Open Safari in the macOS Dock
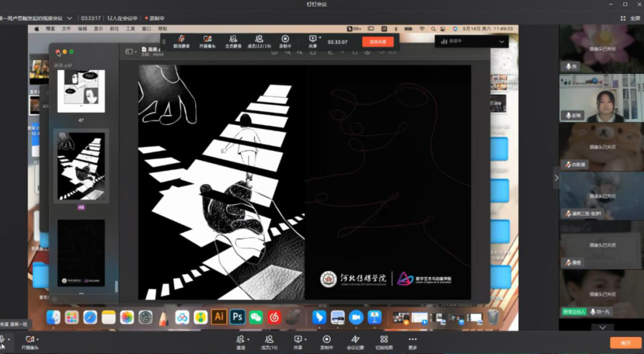 [91, 318]
